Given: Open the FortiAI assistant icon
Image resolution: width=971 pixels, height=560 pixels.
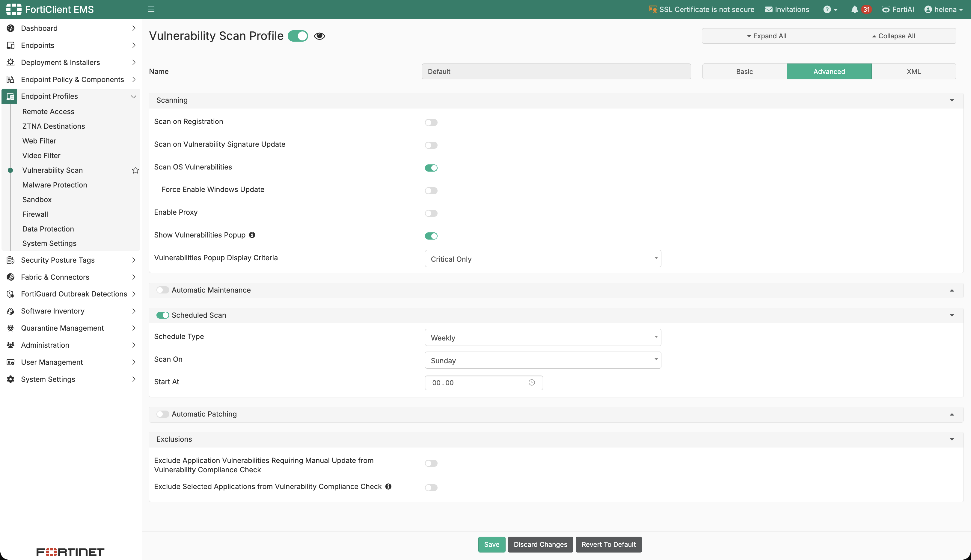Looking at the screenshot, I should (886, 10).
